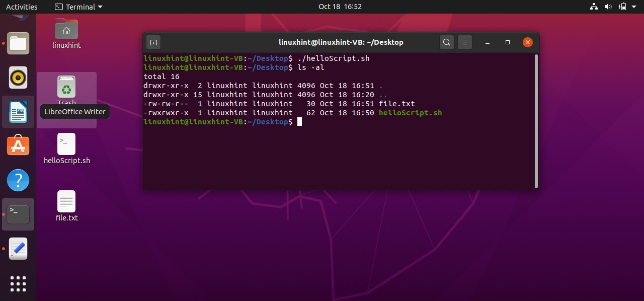Viewport: 644px width, 301px height.
Task: Click 'ls -al' command text
Action: (x=310, y=67)
